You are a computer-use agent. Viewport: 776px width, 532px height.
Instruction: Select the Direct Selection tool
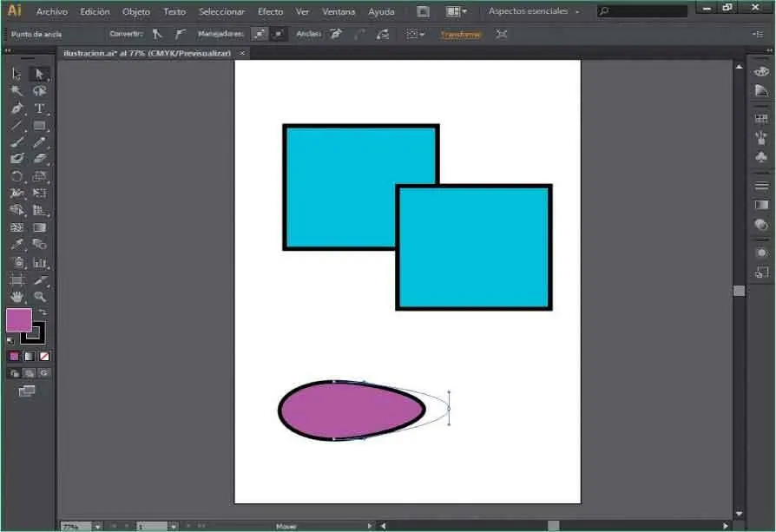click(x=39, y=74)
